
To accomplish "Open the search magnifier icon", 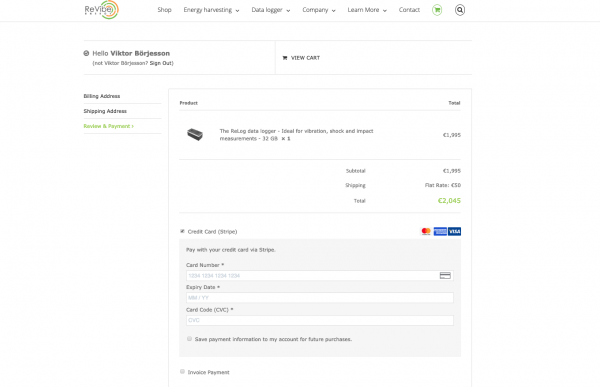I will point(460,10).
